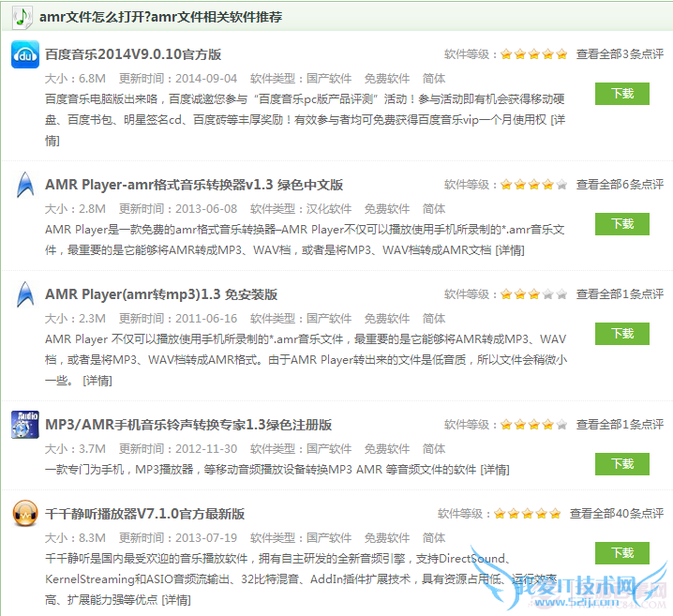This screenshot has height=616, width=673.
Task: Click [详情] in AMR Player 绿色中文版 description
Action: pos(510,249)
